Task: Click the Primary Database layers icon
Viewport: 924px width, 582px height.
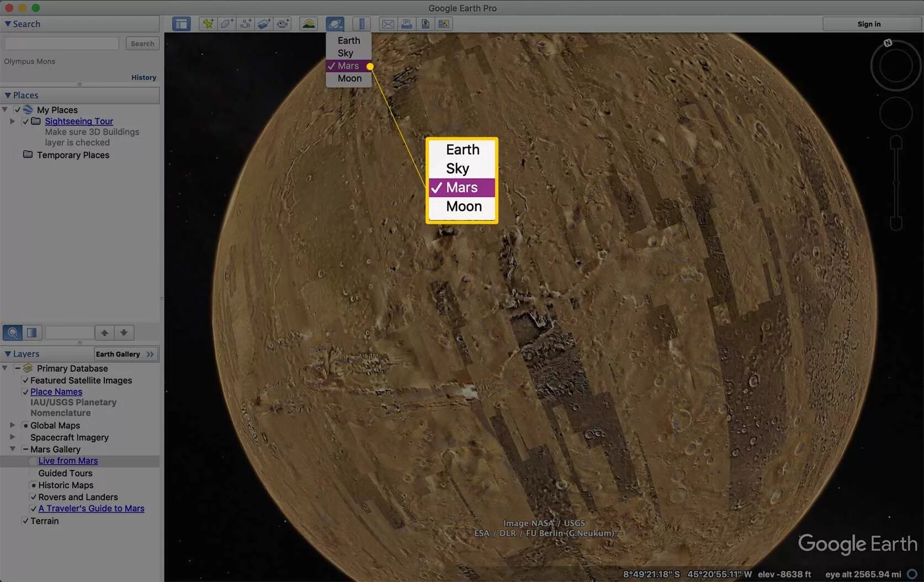Action: coord(28,368)
